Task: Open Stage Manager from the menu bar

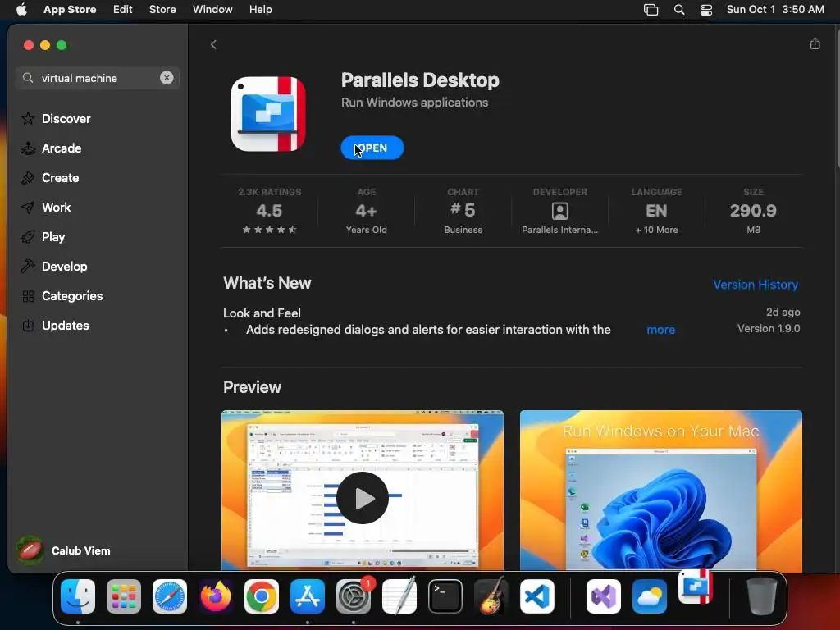Action: point(651,10)
